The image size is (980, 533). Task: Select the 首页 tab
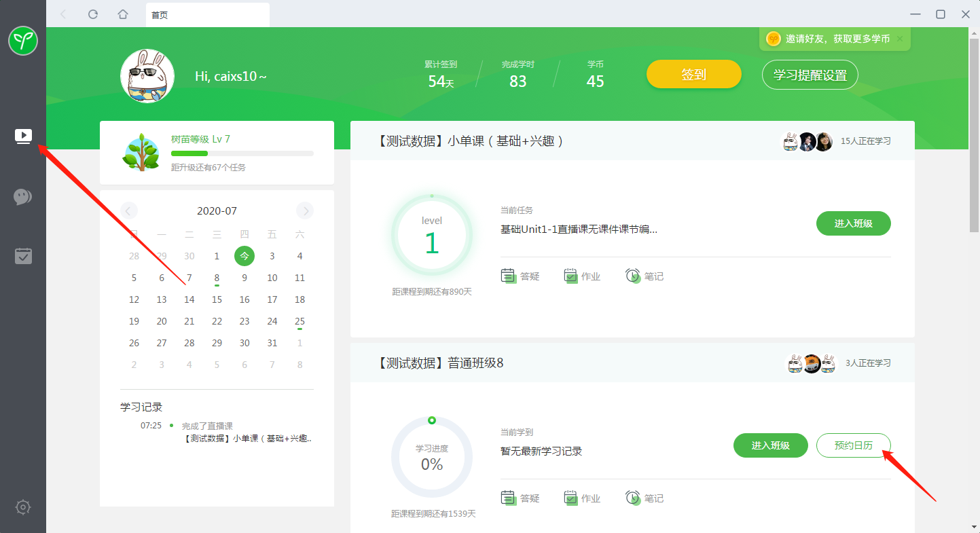tap(207, 15)
